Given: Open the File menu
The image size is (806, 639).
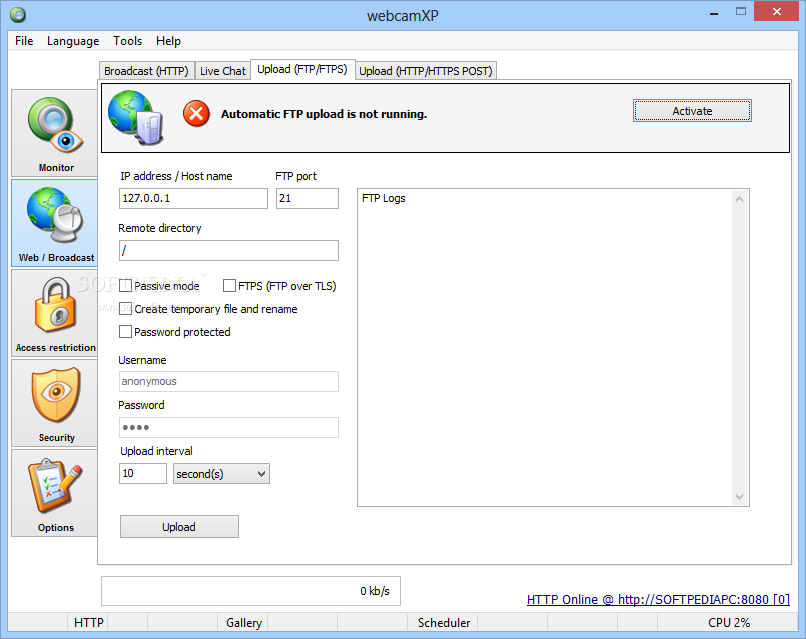Looking at the screenshot, I should click(24, 41).
